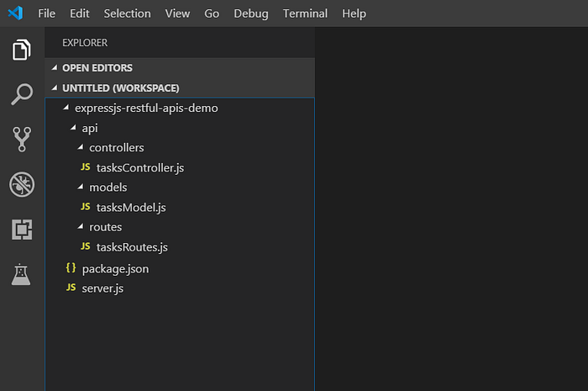Open the Debug menu

pos(251,14)
